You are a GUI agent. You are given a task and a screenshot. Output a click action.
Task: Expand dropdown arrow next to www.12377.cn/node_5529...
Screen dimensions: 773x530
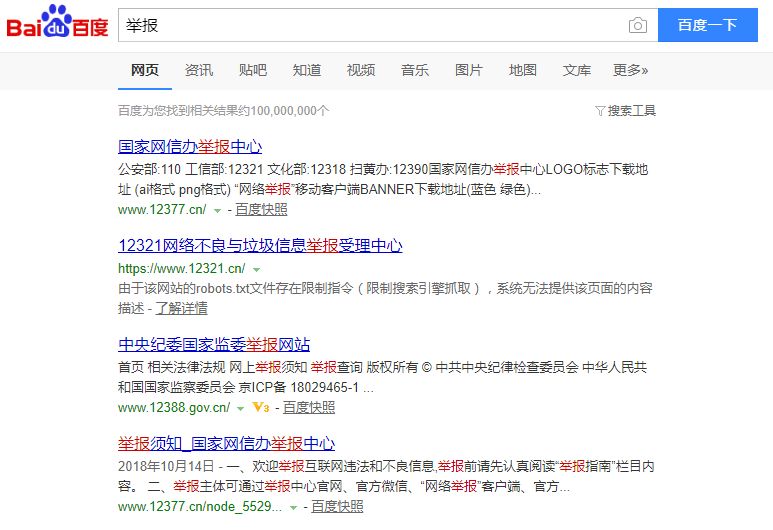click(293, 508)
